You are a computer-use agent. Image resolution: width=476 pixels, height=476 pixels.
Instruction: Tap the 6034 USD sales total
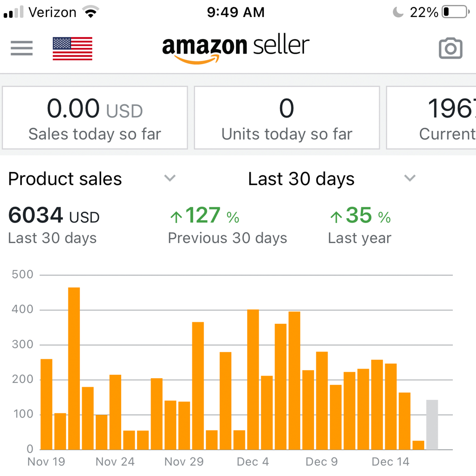54,215
